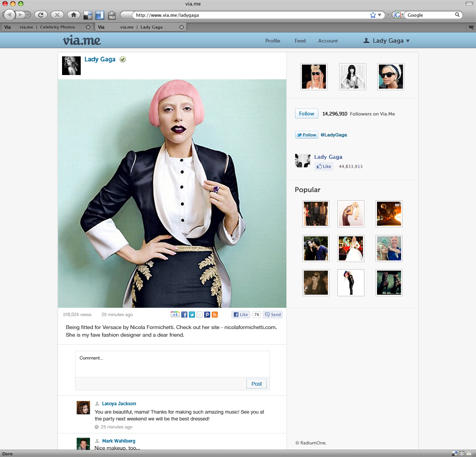Image resolution: width=476 pixels, height=457 pixels.
Task: Click the RSS feed icon below the photo
Action: (215, 315)
